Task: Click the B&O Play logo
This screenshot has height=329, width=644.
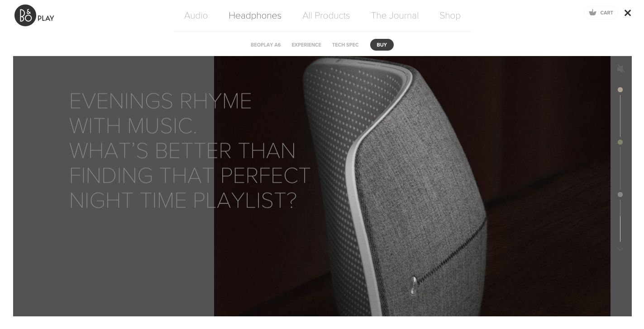Action: 34,15
